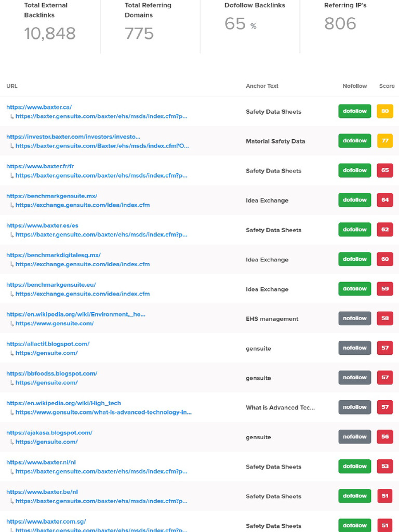The image size is (399, 532).
Task: Click nofollow badge in Wikipedia High_tech row
Action: (x=354, y=407)
